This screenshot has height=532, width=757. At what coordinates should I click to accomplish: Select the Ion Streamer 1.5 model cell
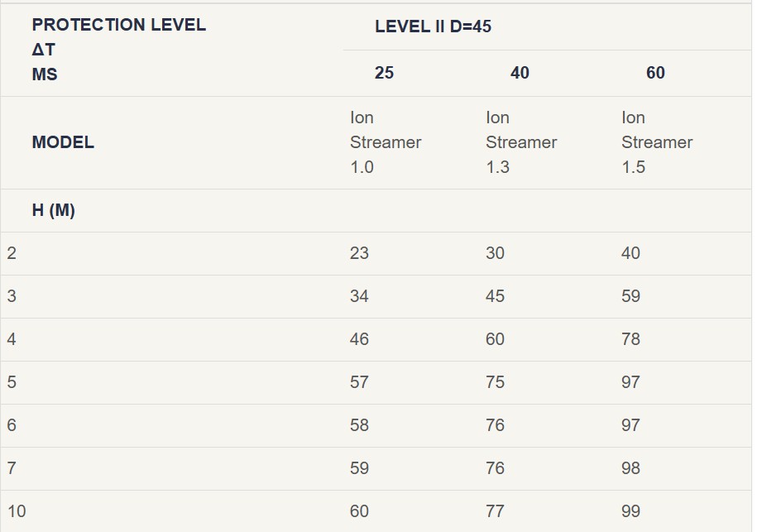click(657, 142)
